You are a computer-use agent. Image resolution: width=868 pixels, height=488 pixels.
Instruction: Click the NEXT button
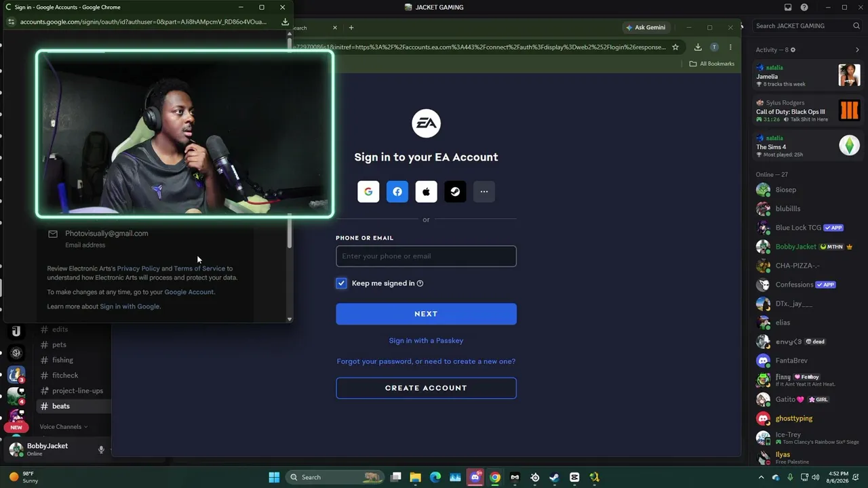click(x=426, y=314)
